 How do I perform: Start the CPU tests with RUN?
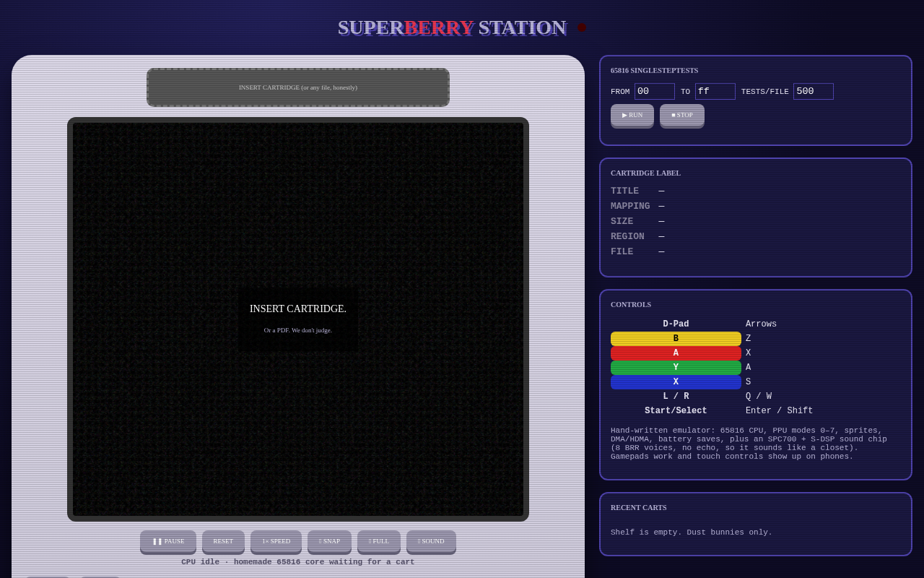(x=632, y=115)
